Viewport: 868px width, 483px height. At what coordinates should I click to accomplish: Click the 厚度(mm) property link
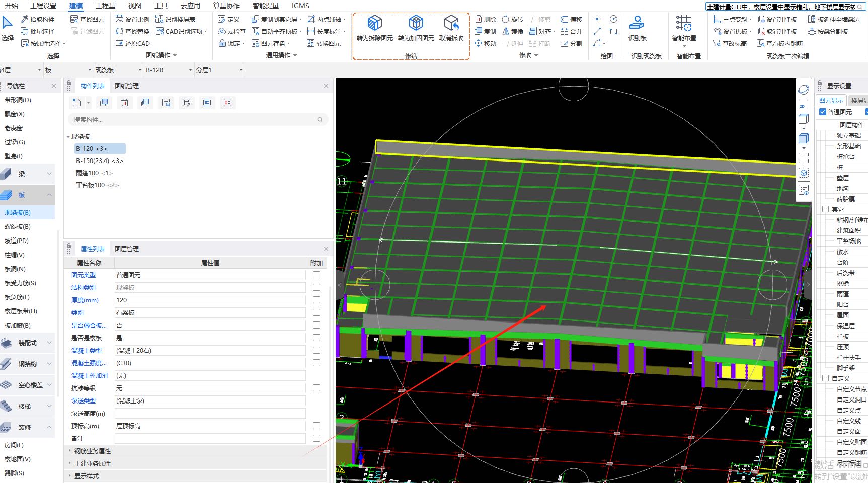[x=85, y=300]
